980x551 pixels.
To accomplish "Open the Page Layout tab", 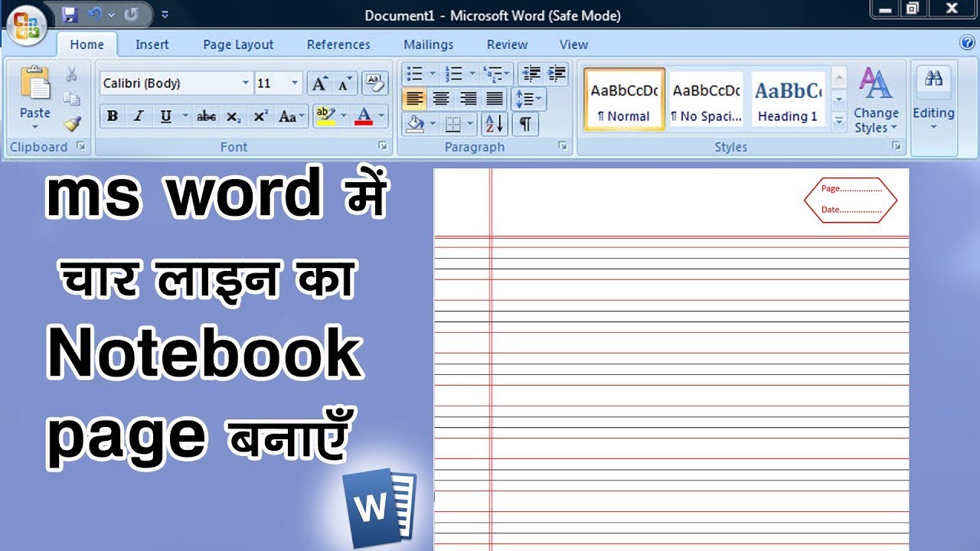I will tap(238, 44).
